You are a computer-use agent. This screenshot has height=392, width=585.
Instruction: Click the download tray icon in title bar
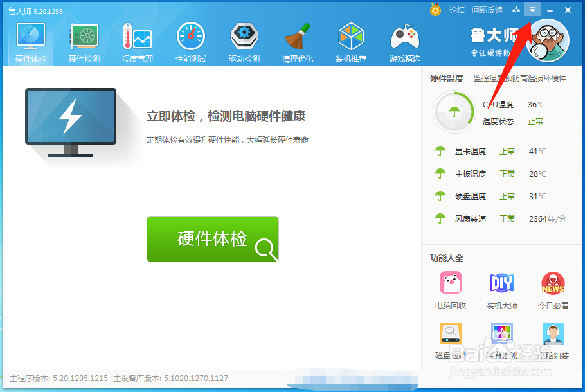tap(516, 10)
